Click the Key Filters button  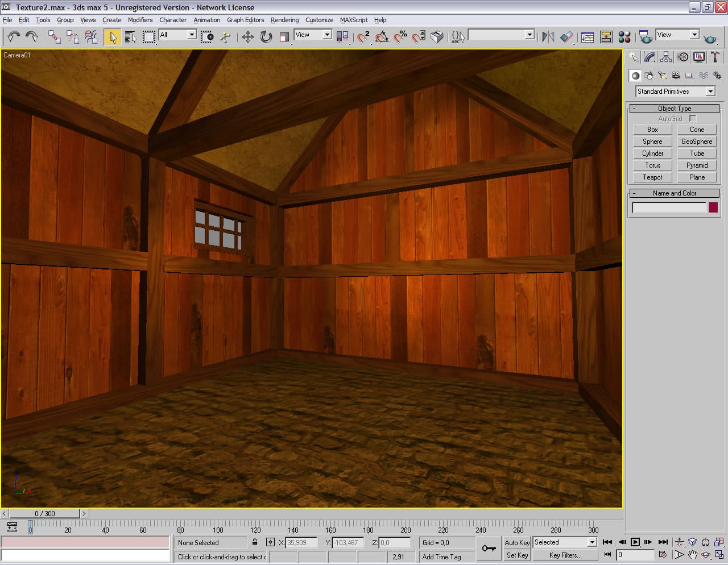[565, 555]
